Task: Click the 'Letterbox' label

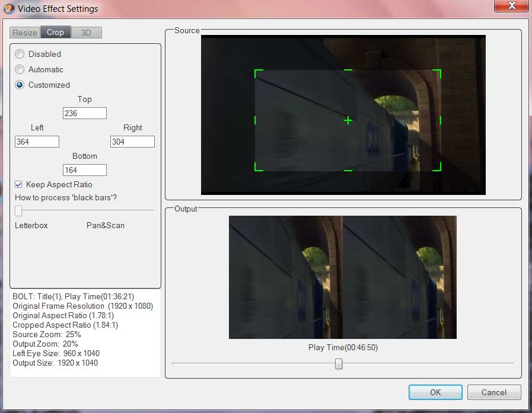Action: tap(31, 226)
